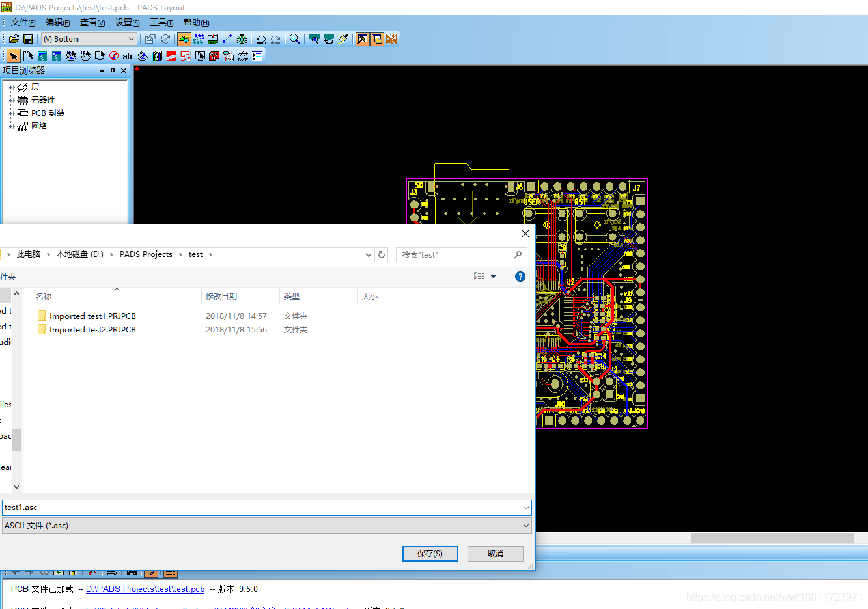
Task: Pin the 项目浏览器 panel
Action: coord(113,71)
